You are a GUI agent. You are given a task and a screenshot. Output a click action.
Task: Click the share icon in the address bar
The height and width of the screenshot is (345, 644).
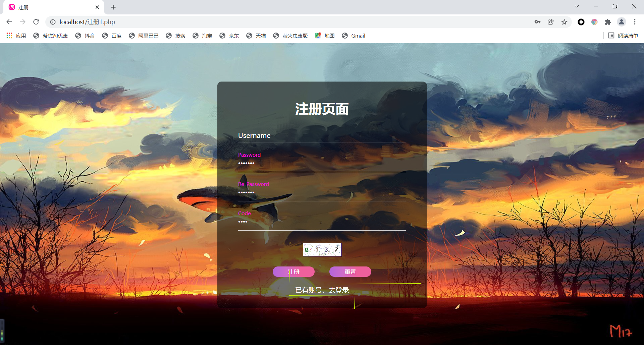551,22
